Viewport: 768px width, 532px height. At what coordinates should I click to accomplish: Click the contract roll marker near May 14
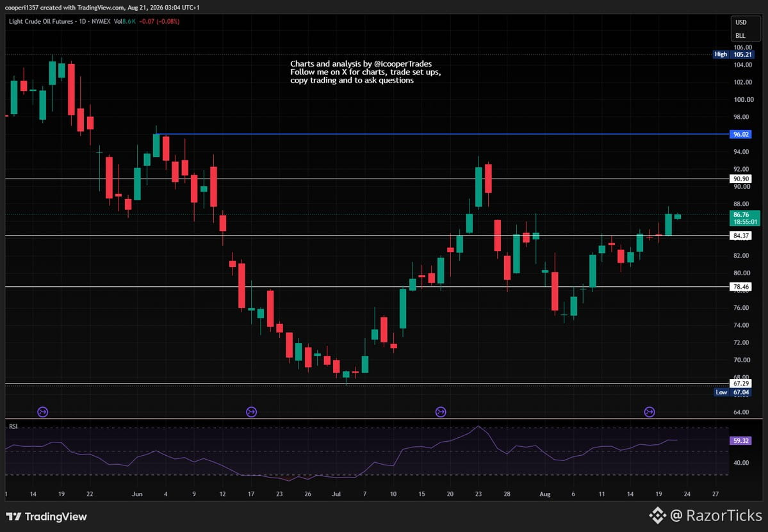coord(43,412)
